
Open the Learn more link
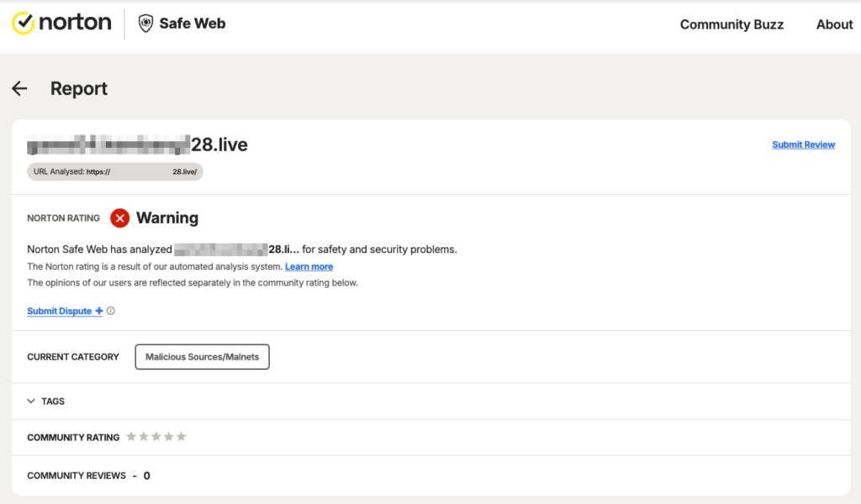(309, 266)
